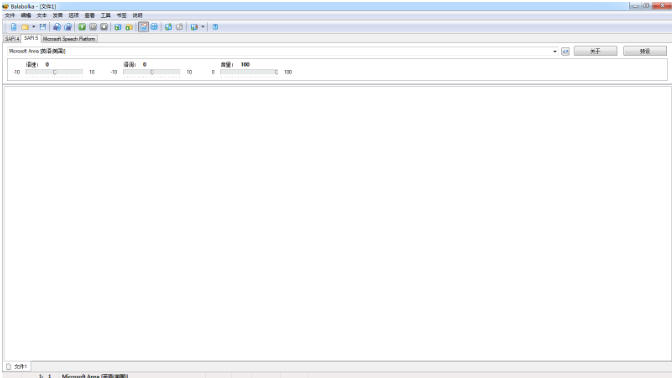Click the yellow Open folder toolbar icon
The image size is (672, 378).
[x=25, y=27]
